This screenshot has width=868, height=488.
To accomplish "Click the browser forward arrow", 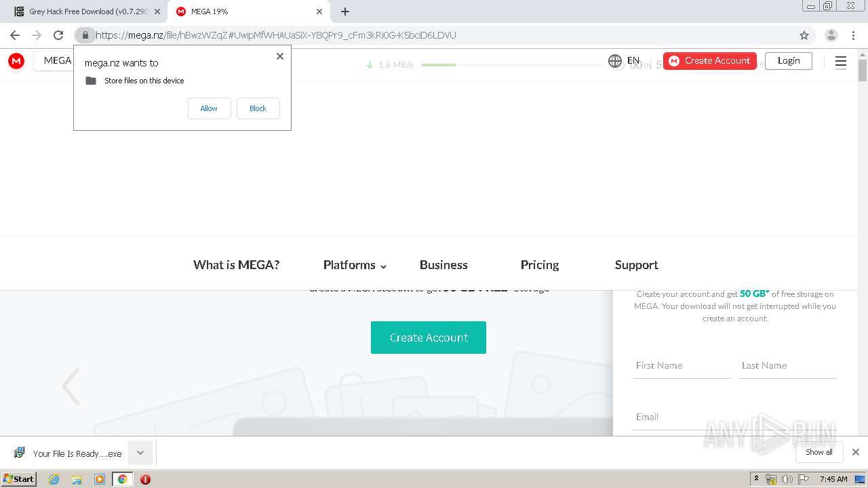I will point(37,35).
